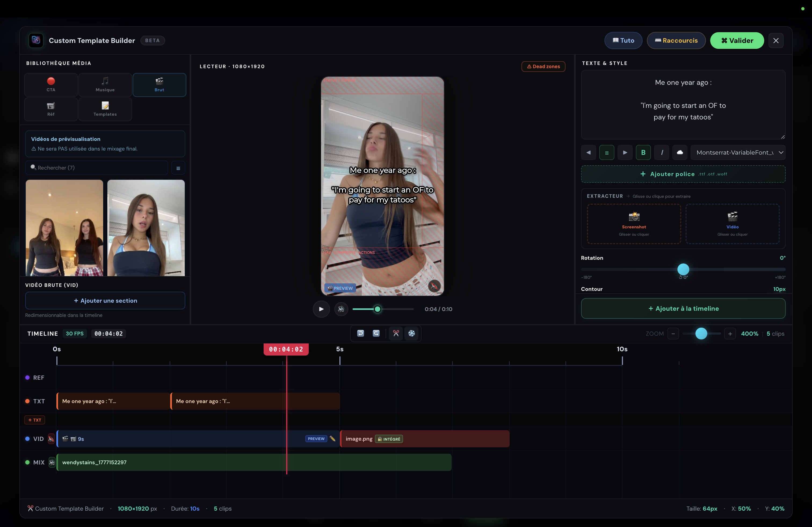Click the INTÉGRÉ lock badge
Screen dimensions: 812x527
[389, 439]
